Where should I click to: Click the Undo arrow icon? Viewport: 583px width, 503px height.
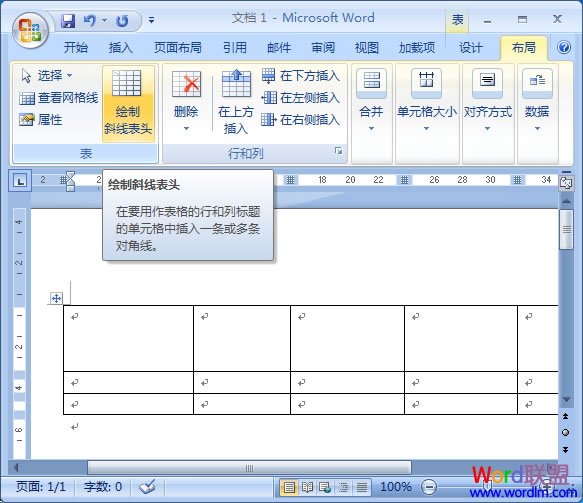click(x=90, y=20)
